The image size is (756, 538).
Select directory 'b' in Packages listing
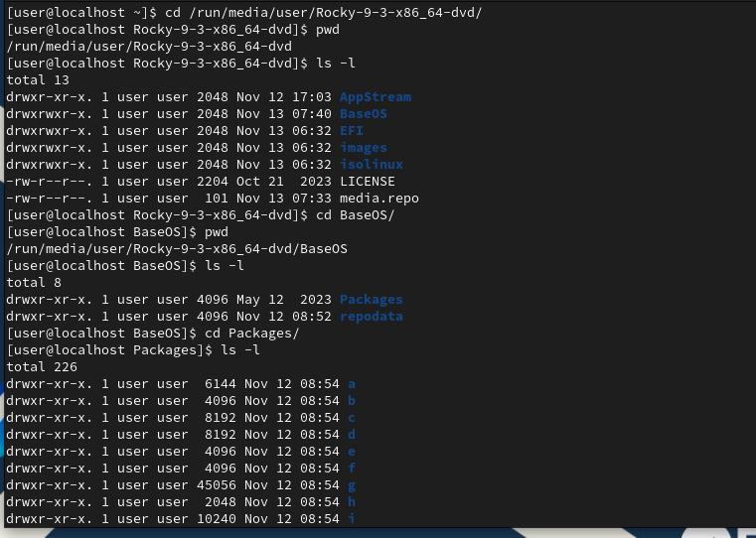(x=352, y=401)
